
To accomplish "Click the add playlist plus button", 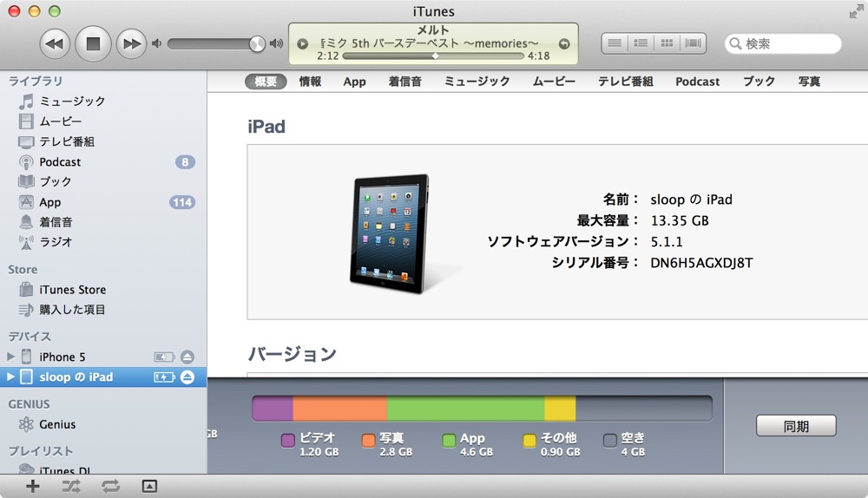I will coord(33,487).
